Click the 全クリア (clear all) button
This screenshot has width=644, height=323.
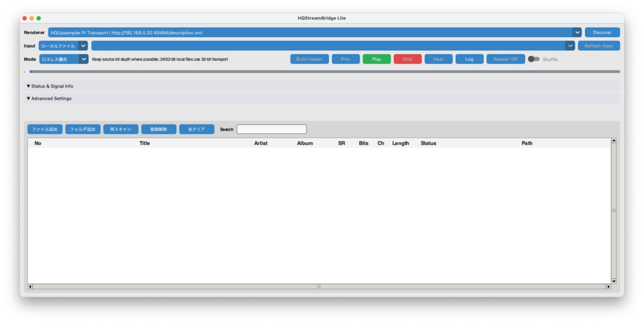point(196,129)
